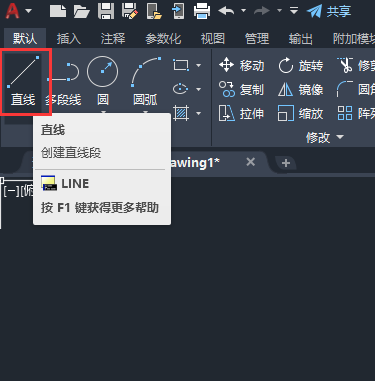Open the redo history dropdown
Viewport: 375px width, 381px height.
pos(279,11)
